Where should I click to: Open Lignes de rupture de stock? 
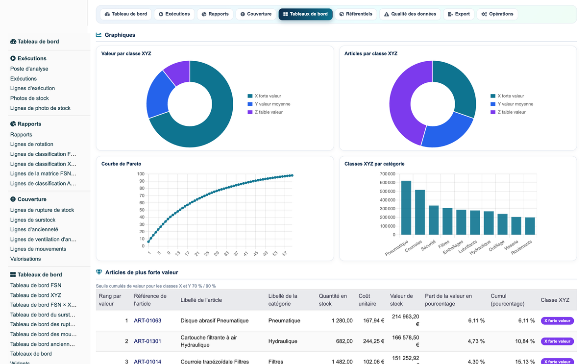pos(42,210)
